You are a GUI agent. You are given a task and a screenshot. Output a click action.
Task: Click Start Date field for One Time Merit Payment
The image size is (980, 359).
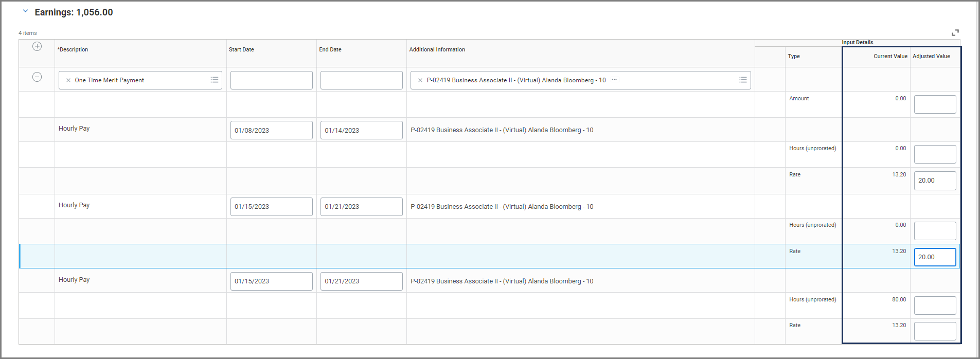pos(271,80)
